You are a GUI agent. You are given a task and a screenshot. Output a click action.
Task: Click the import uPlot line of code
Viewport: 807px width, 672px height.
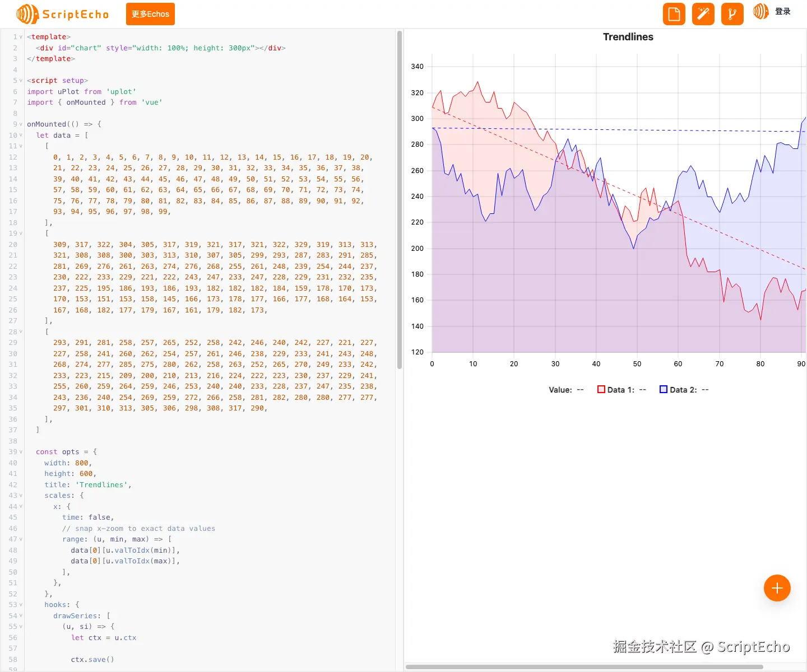82,92
